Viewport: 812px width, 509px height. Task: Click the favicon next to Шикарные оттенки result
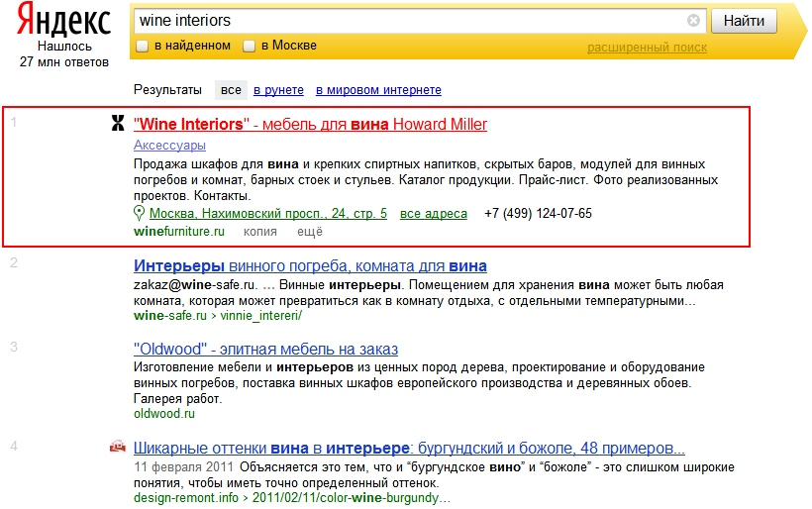click(x=118, y=447)
